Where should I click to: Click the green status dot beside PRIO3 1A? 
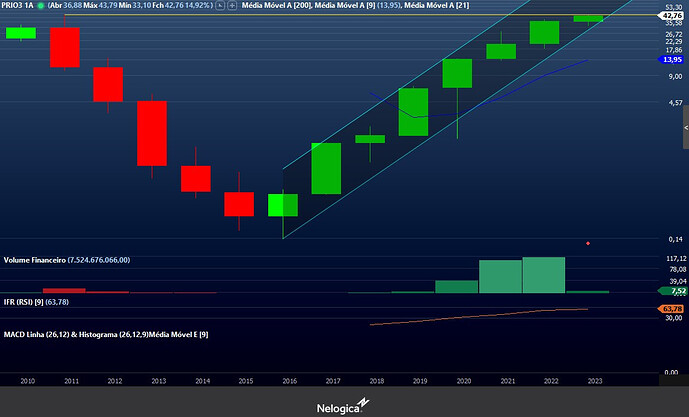40,6
